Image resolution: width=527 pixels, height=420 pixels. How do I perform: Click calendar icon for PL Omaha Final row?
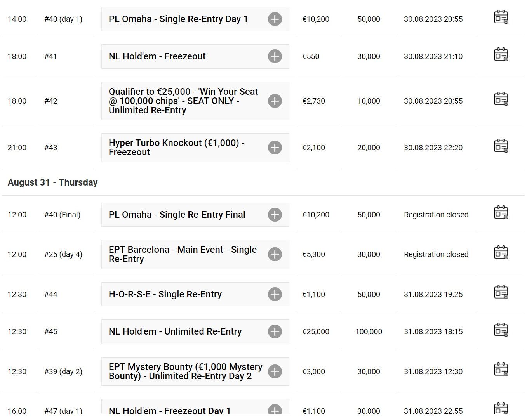point(501,213)
